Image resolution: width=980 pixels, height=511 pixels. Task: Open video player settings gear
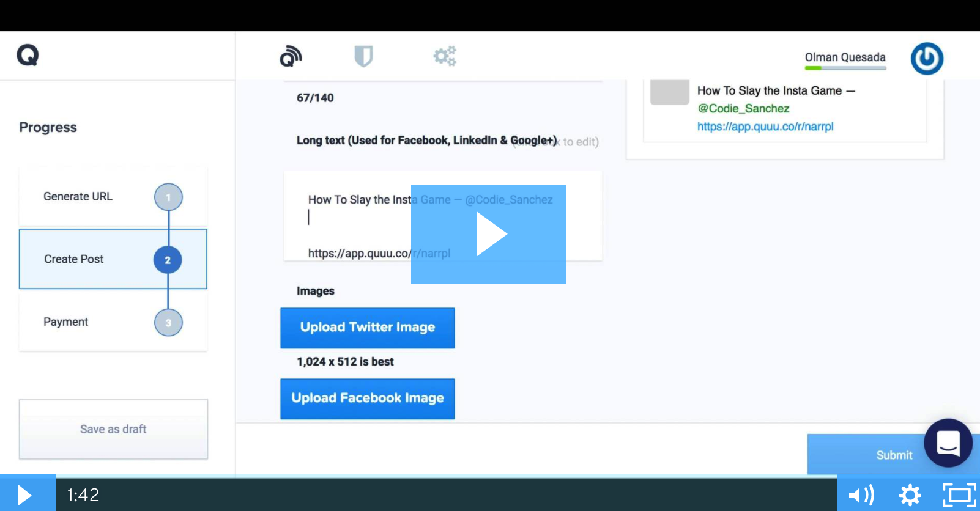(x=910, y=494)
